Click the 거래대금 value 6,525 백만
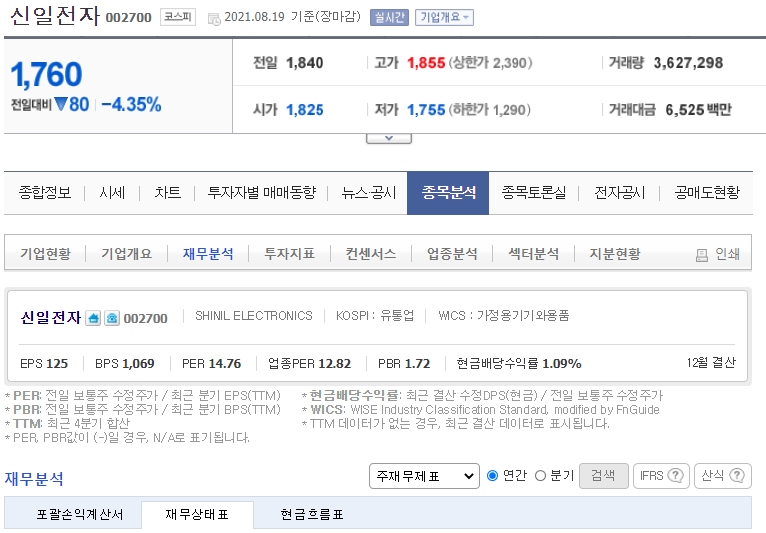Viewport: 766px width, 533px height. point(699,110)
